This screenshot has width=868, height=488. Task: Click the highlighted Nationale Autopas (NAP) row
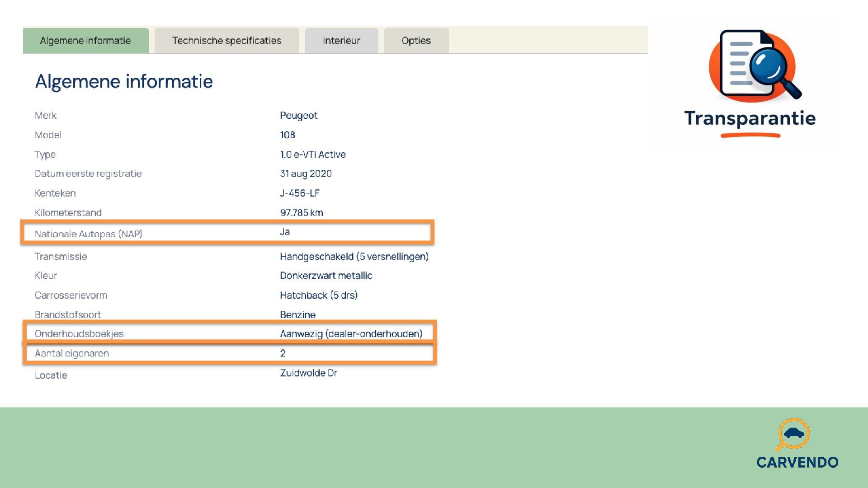(x=227, y=233)
